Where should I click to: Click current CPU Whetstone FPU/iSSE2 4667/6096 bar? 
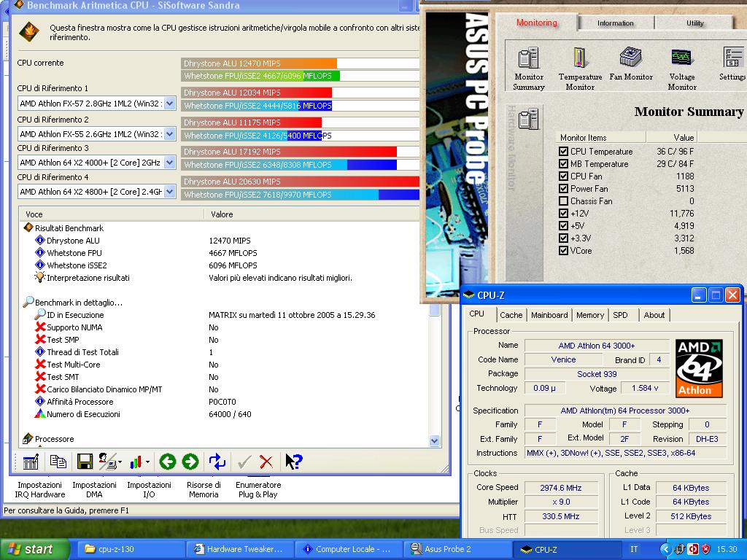click(x=260, y=76)
